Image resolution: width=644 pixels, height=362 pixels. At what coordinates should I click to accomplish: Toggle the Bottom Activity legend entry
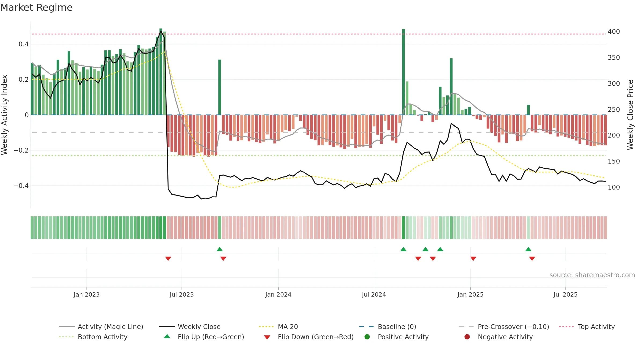pos(93,337)
